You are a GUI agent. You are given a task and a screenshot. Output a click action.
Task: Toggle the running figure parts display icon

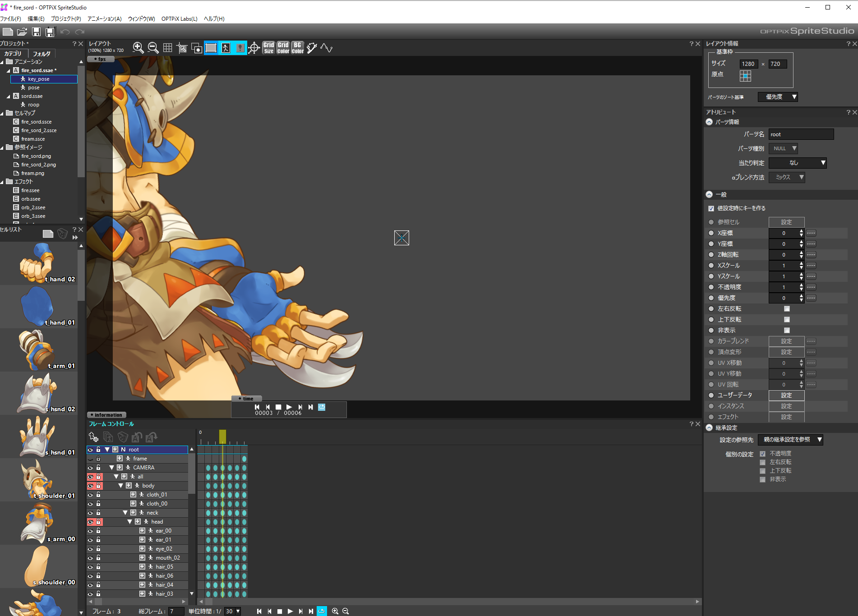point(225,48)
